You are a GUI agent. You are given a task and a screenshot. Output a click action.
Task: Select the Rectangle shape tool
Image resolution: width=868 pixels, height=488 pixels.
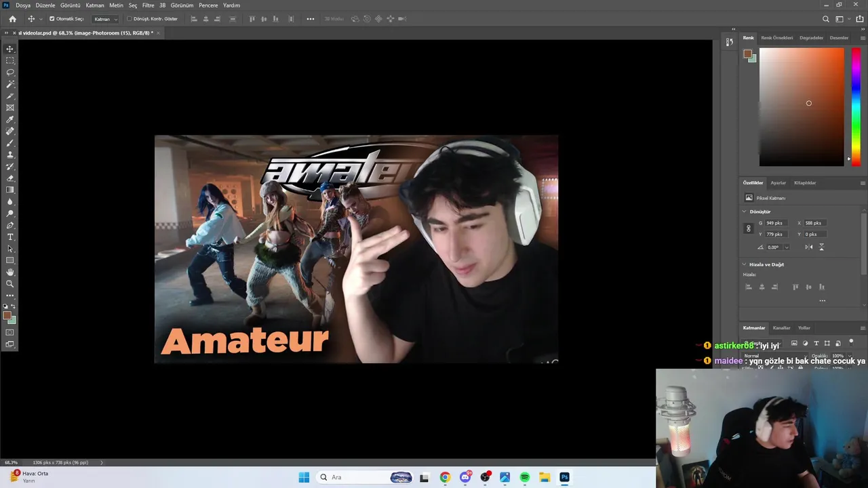click(x=10, y=260)
